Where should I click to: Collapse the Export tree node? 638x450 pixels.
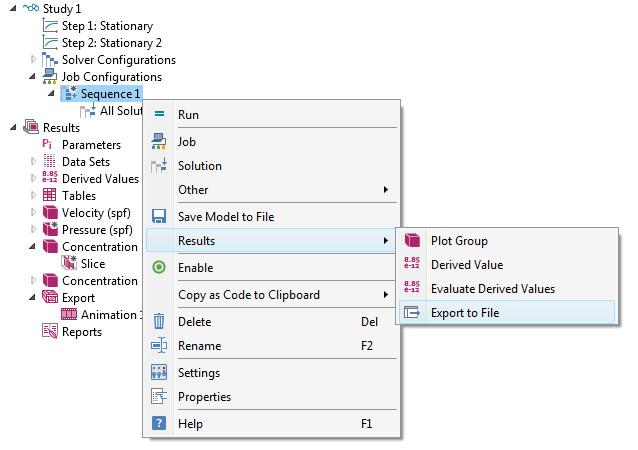[32, 297]
